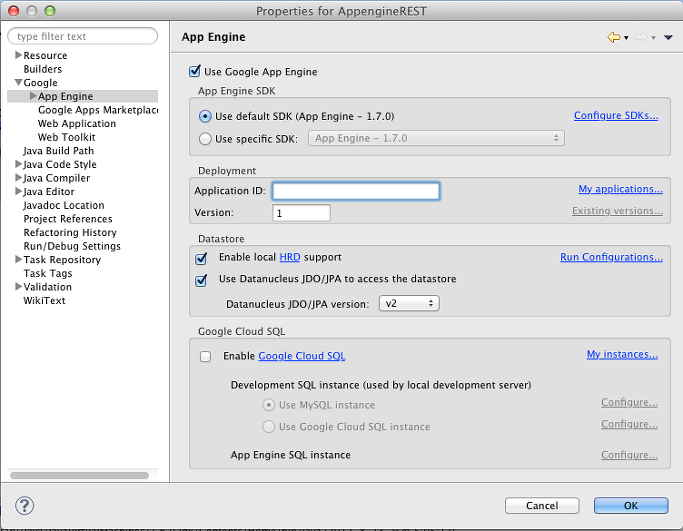This screenshot has width=683, height=531.
Task: Click the Configure SDKs... link
Action: coord(616,115)
